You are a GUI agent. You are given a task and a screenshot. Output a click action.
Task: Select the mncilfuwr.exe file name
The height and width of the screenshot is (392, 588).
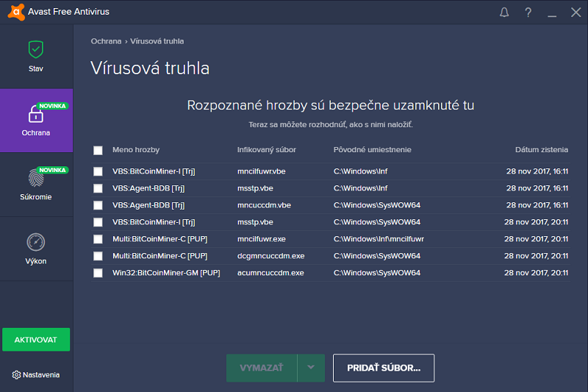(x=262, y=239)
